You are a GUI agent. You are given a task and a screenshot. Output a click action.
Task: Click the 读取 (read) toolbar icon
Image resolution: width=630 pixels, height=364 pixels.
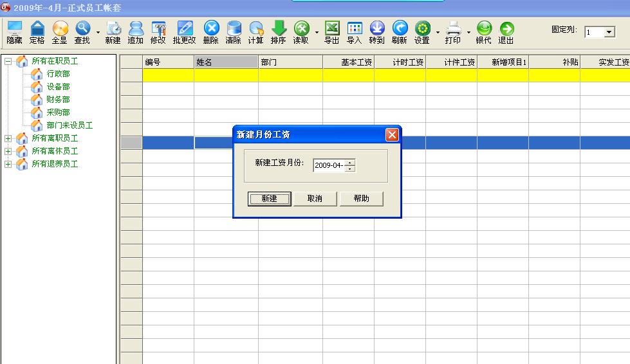[301, 32]
